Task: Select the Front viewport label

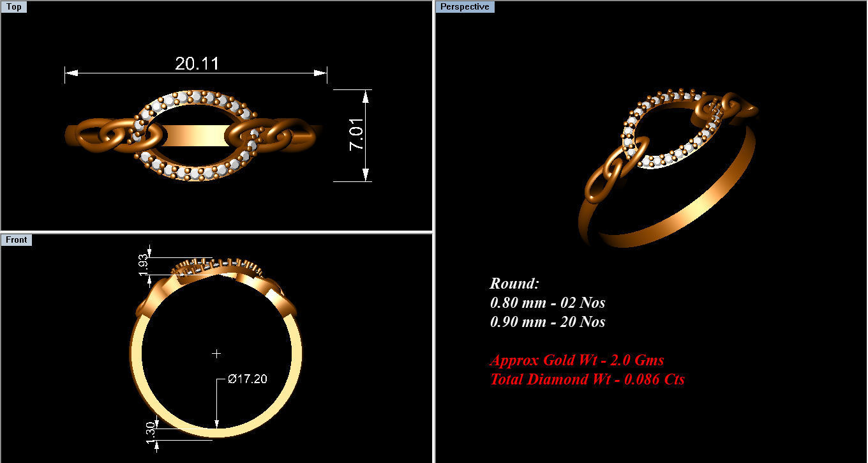Action: click(17, 239)
